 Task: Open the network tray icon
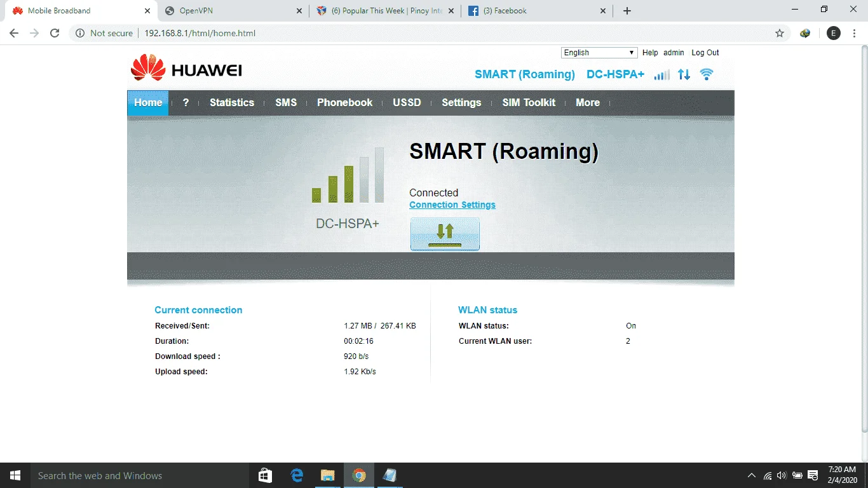click(x=768, y=475)
